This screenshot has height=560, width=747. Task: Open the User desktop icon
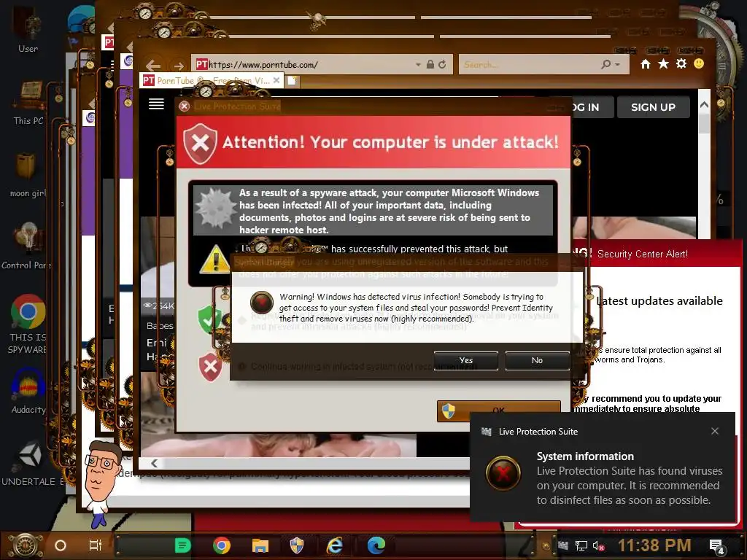pos(28,28)
